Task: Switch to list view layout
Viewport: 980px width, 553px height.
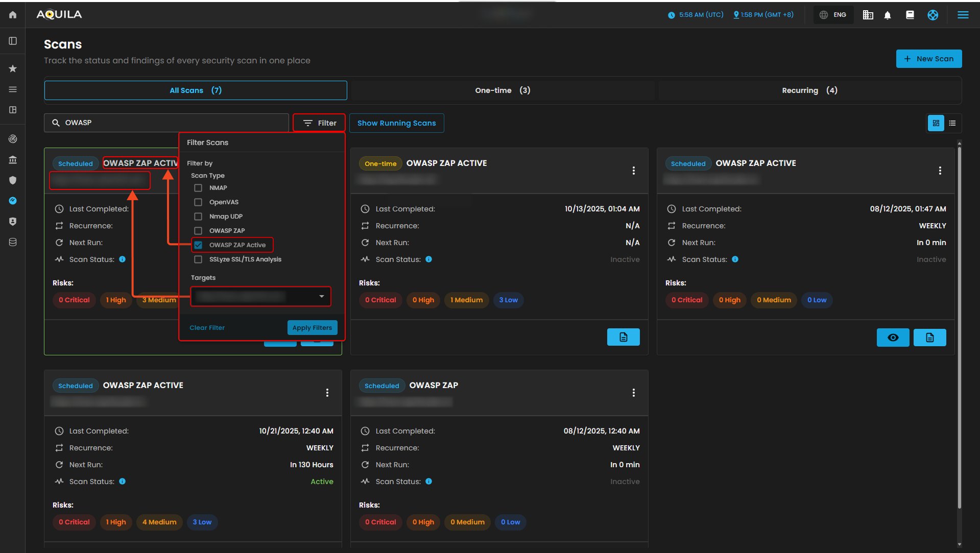Action: (x=952, y=123)
